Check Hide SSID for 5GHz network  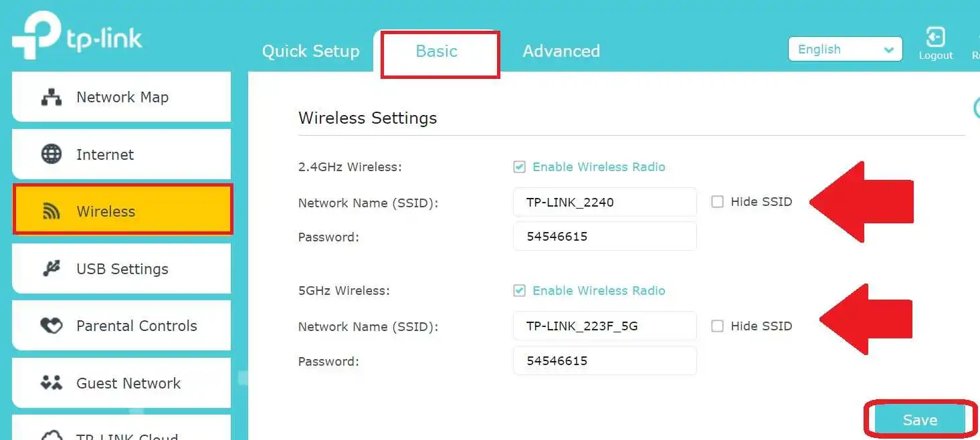coord(717,326)
